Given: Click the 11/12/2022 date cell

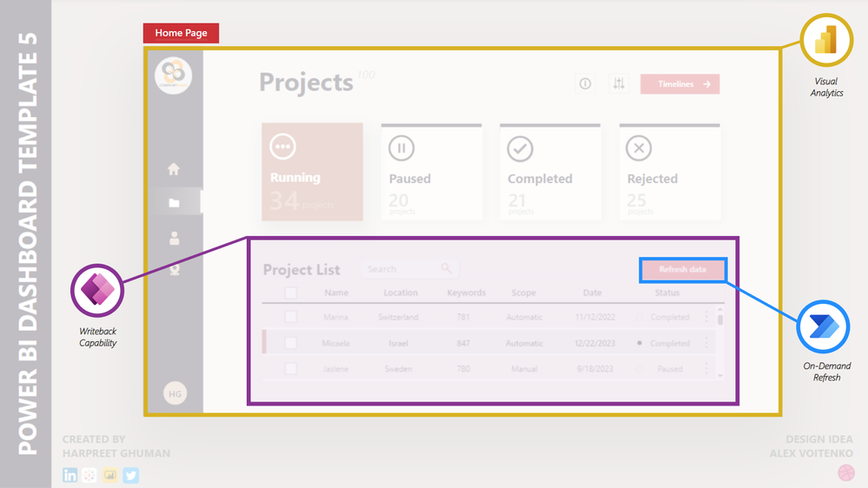Looking at the screenshot, I should [595, 317].
